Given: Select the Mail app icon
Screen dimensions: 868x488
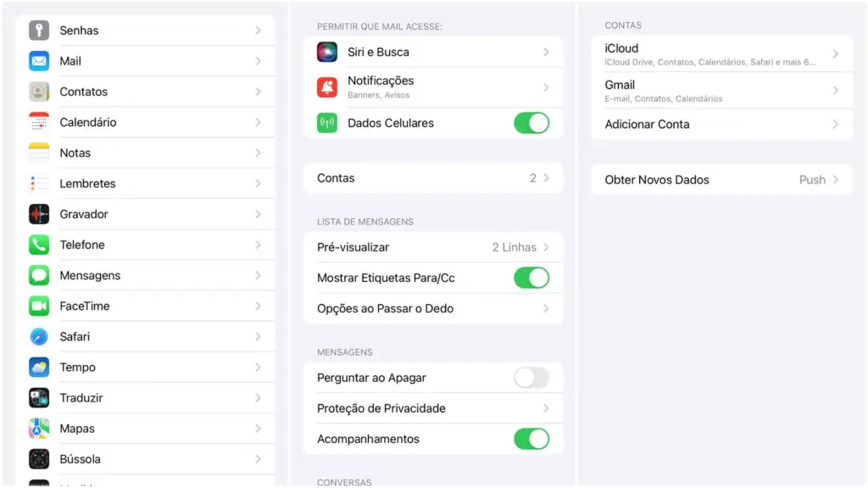Looking at the screenshot, I should tap(37, 60).
